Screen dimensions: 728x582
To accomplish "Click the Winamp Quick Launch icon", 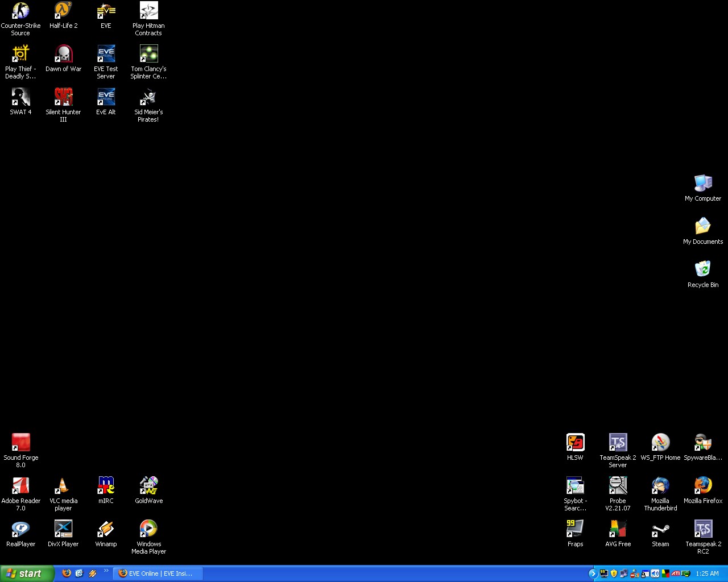I will click(x=92, y=573).
